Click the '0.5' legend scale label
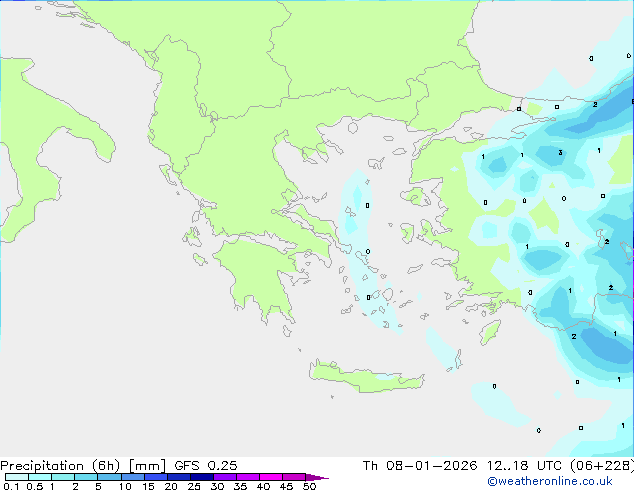 (35, 486)
